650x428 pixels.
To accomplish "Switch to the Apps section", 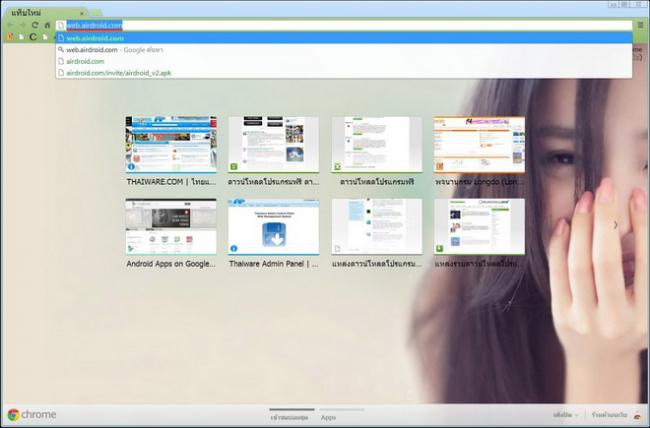I will point(328,417).
